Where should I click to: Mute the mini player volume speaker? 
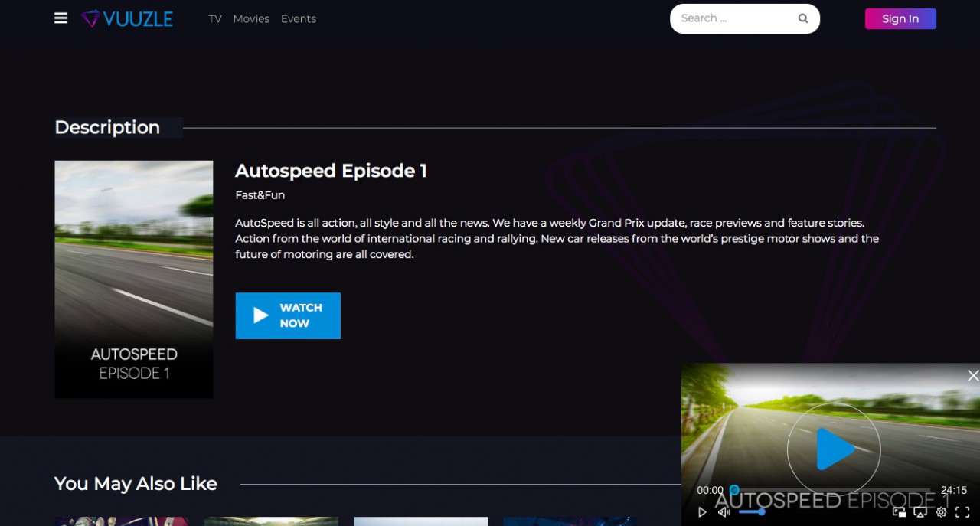[x=724, y=512]
